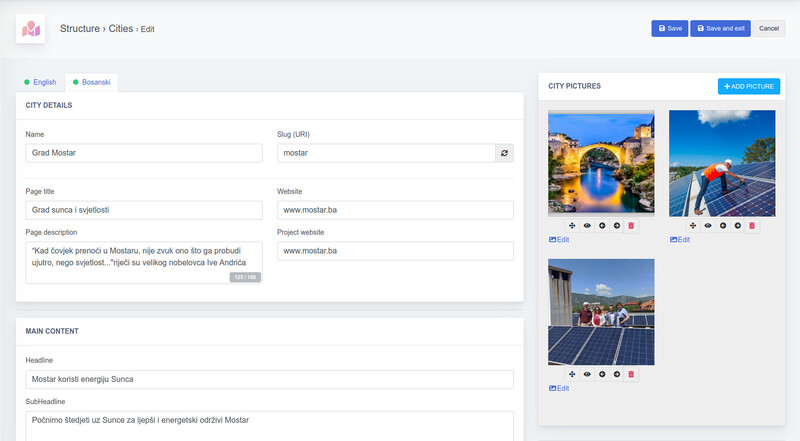Open the Mostar bridge picture thumbnail

coord(601,163)
